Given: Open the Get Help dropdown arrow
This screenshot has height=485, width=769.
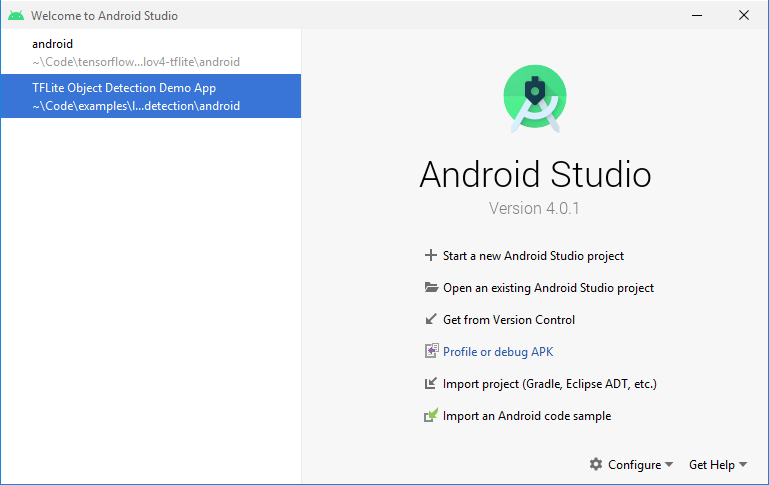Looking at the screenshot, I should [743, 464].
